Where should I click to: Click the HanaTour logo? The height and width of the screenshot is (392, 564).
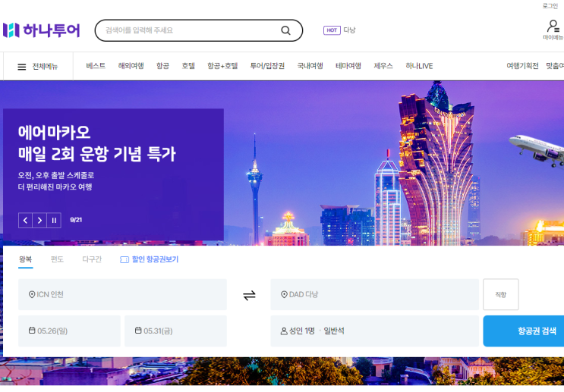click(41, 30)
